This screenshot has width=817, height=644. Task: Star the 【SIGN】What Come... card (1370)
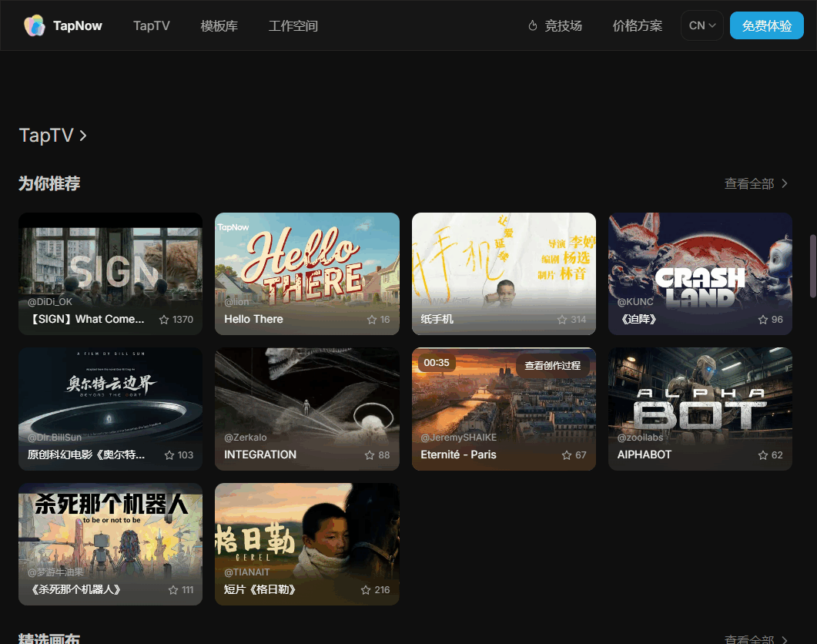(164, 319)
